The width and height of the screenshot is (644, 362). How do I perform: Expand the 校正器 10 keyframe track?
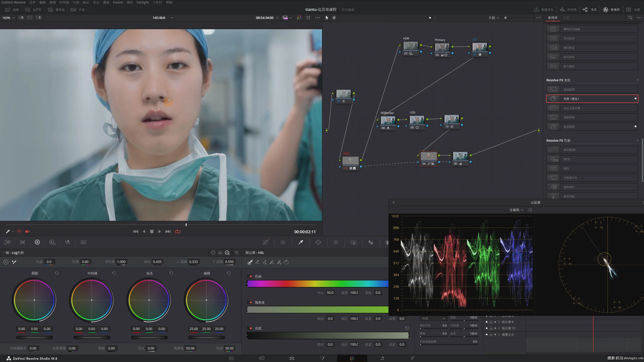[x=499, y=328]
